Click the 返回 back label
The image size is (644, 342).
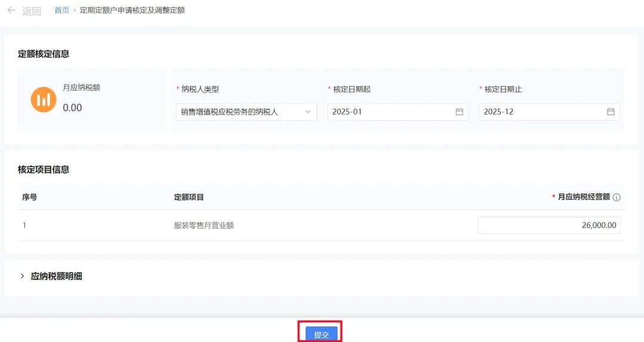coord(32,11)
